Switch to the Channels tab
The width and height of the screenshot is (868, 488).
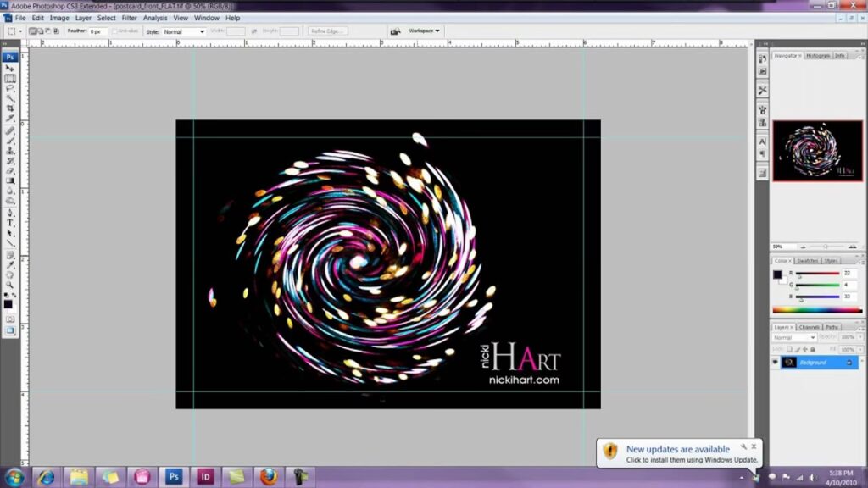[x=809, y=327]
